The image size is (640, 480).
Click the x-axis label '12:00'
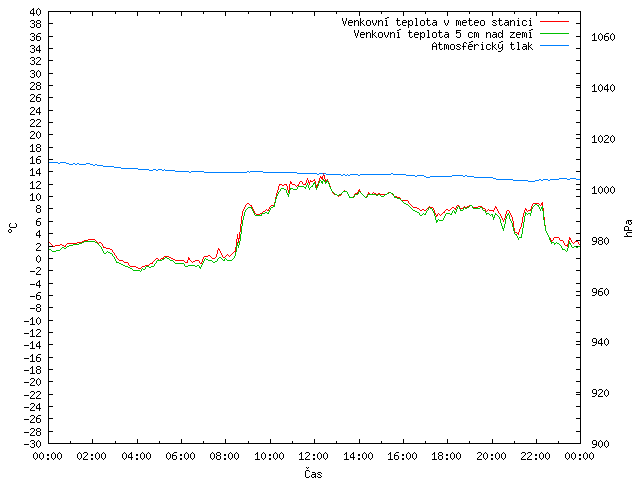point(313,456)
